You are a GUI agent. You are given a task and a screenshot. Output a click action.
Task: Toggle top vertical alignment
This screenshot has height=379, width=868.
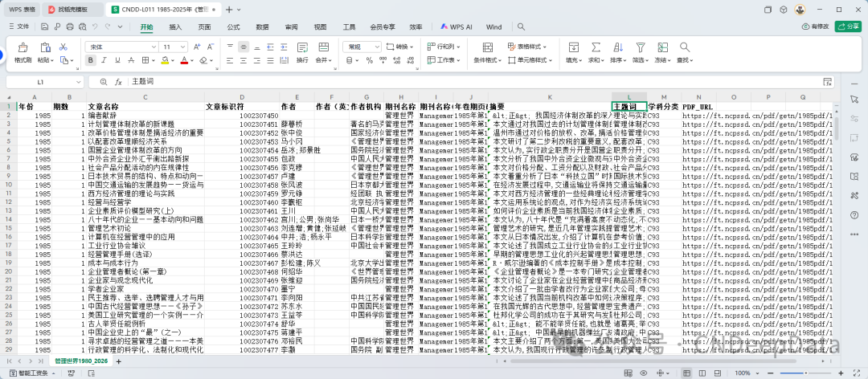(231, 47)
